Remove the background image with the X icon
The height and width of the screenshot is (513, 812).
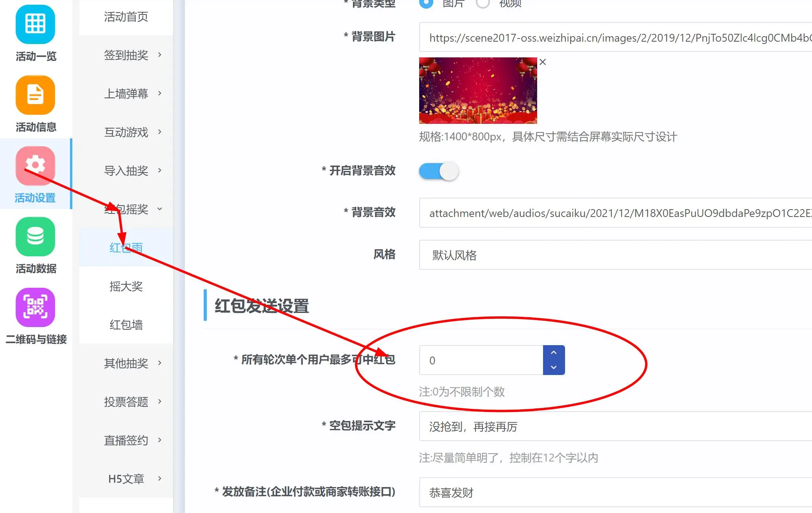click(543, 62)
